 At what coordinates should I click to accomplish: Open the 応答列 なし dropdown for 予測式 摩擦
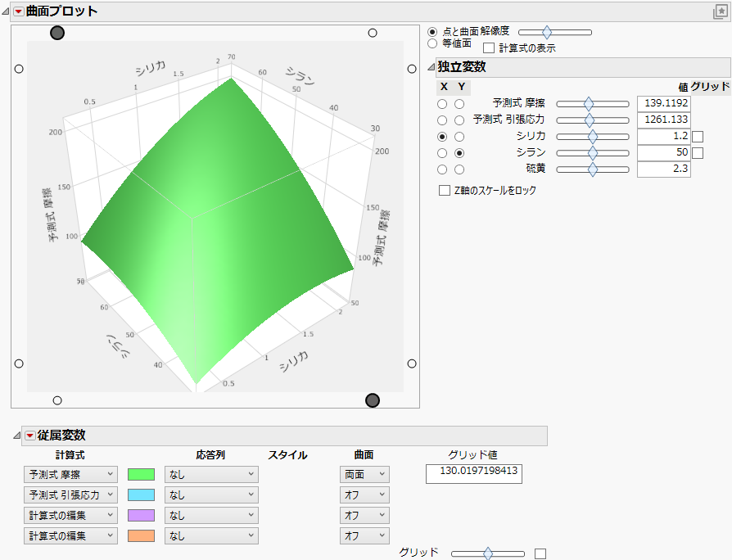tap(211, 474)
